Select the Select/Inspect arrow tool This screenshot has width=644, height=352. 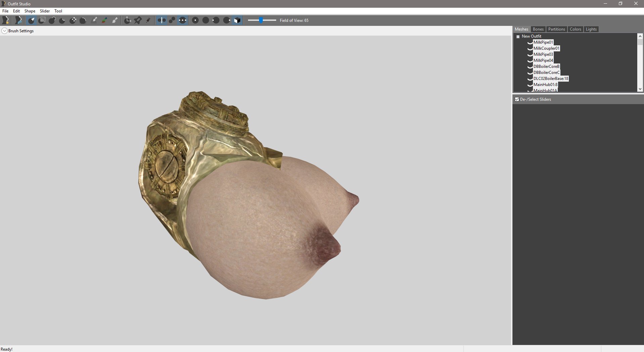[31, 20]
